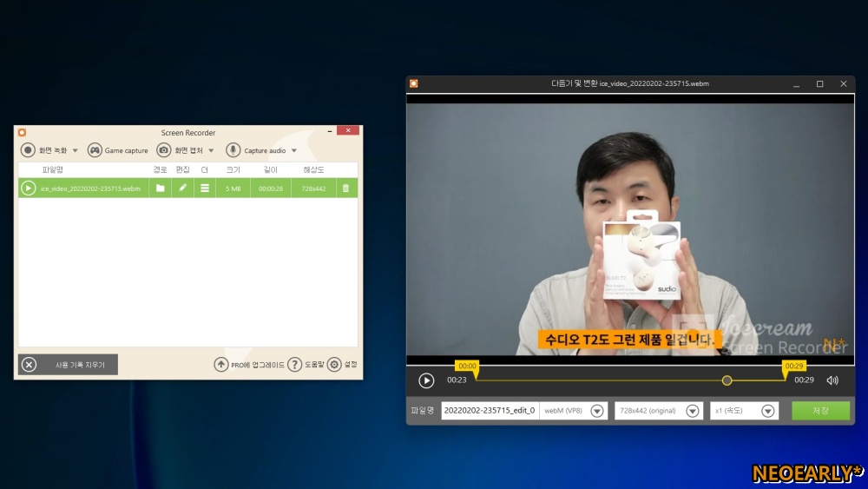Image resolution: width=868 pixels, height=489 pixels.
Task: Click the file name field 20220202-235715_edit_0
Action: click(490, 410)
